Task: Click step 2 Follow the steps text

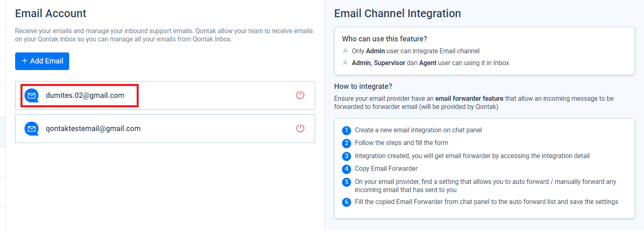Action: coord(401,143)
